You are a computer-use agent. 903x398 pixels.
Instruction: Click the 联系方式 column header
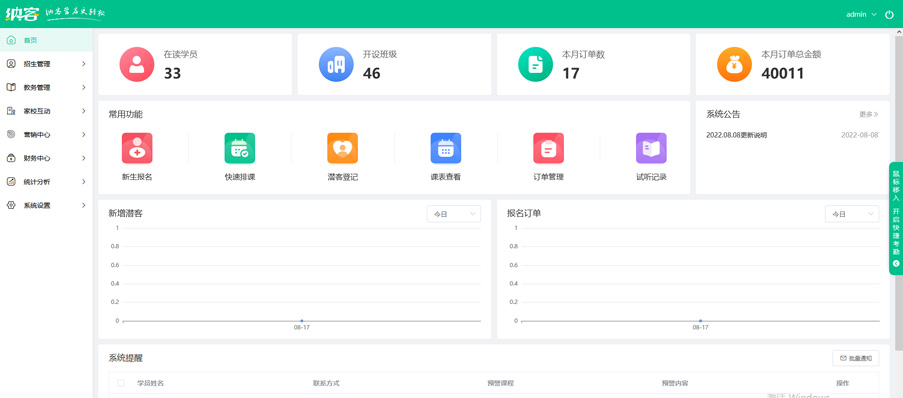326,383
